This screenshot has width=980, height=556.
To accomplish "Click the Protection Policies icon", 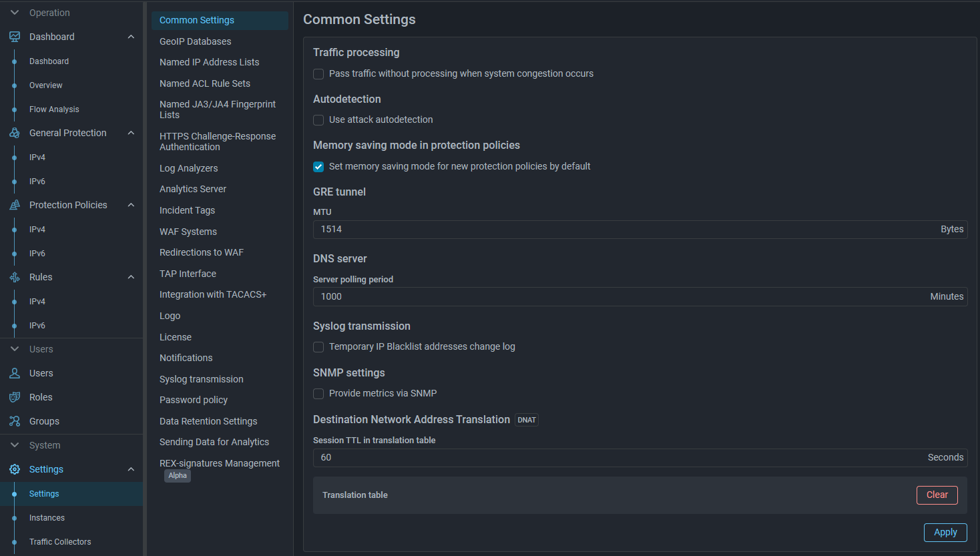I will (15, 205).
